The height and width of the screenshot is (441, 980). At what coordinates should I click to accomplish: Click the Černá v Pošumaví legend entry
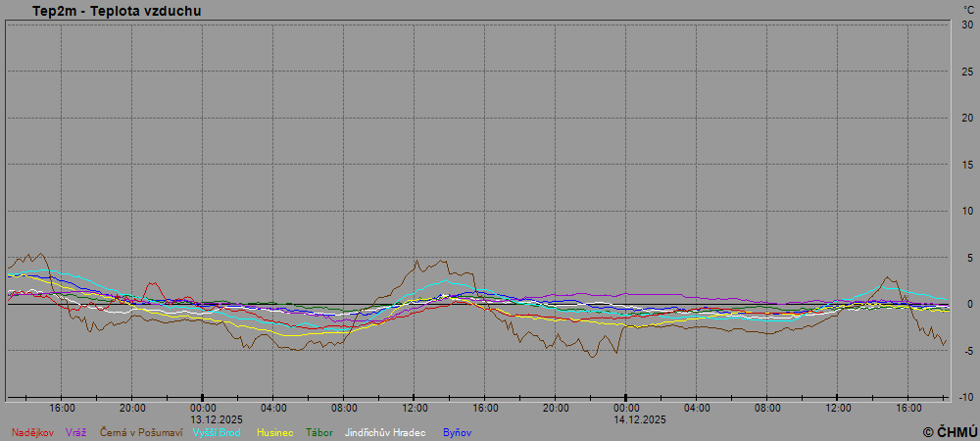pyautogui.click(x=141, y=432)
